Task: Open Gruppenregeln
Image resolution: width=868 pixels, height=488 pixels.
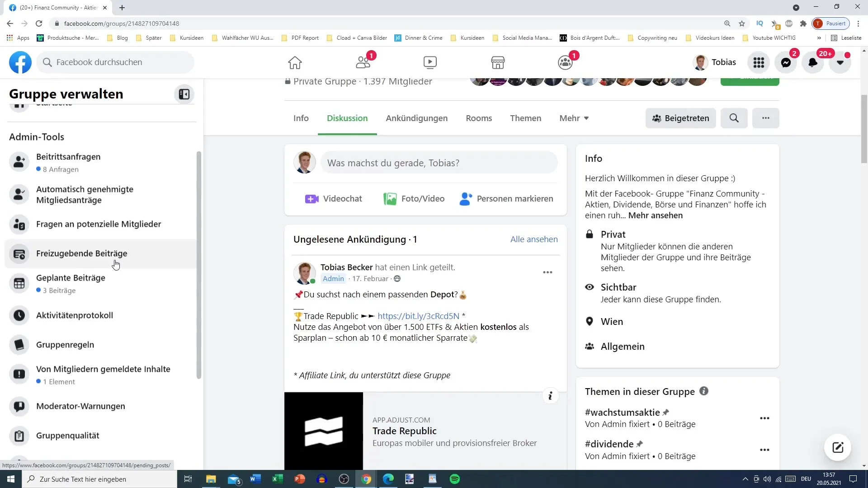Action: click(x=100, y=345)
